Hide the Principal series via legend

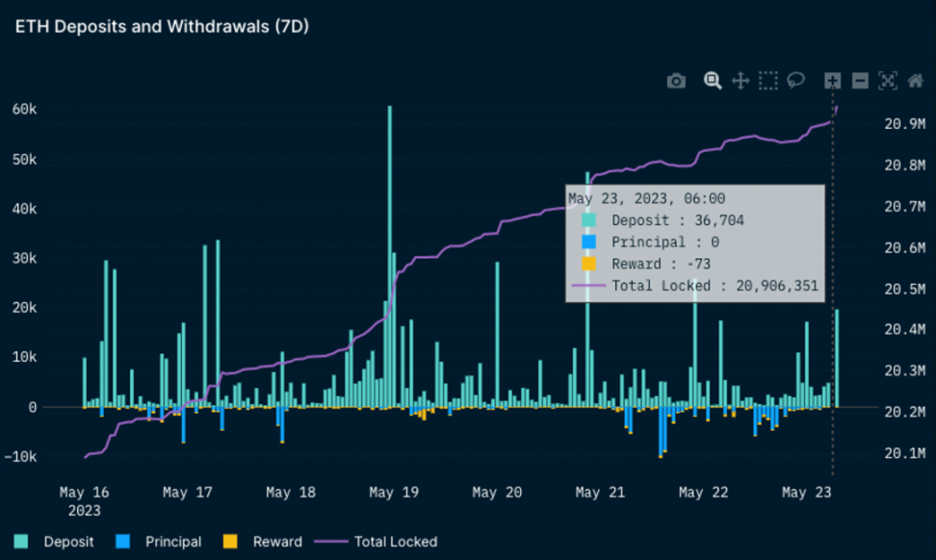point(171,542)
